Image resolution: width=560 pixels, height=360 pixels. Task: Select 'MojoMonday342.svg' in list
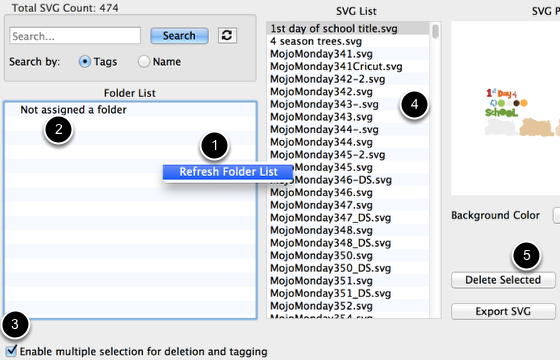point(348,92)
